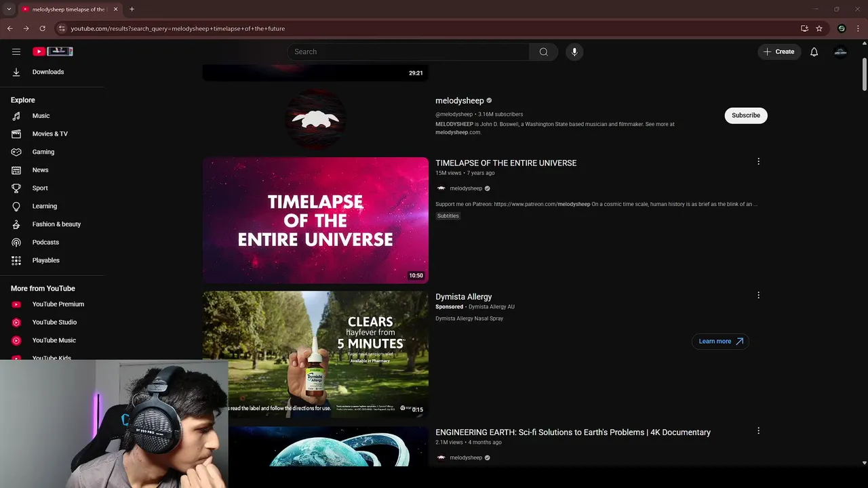This screenshot has height=488, width=868.
Task: Click browser back arrow
Action: pos(9,28)
